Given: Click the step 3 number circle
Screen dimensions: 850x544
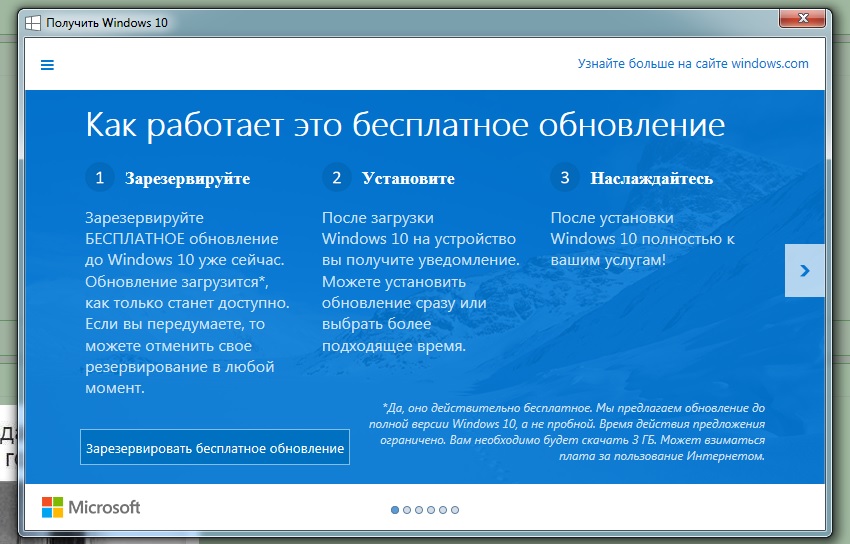Looking at the screenshot, I should (565, 178).
